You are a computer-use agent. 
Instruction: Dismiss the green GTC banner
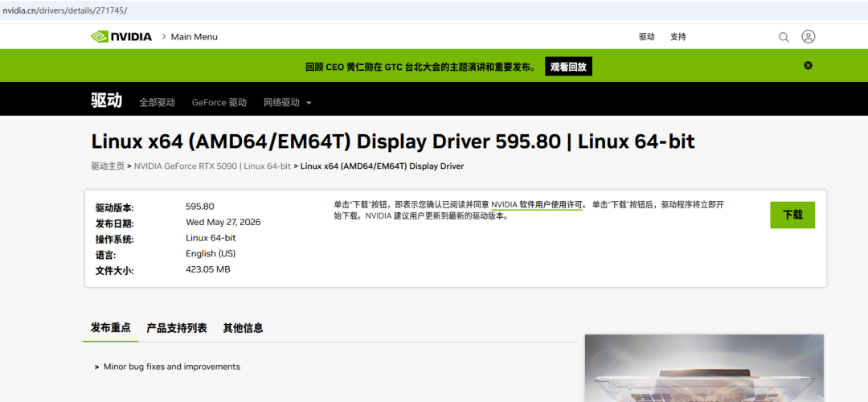tap(808, 65)
